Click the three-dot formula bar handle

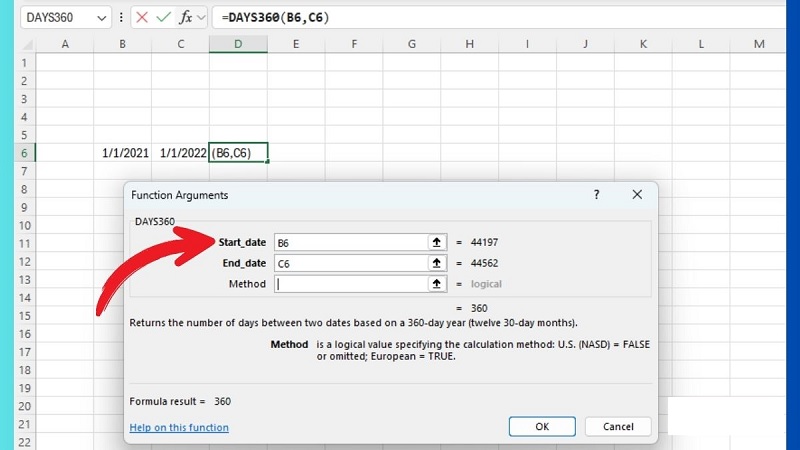121,18
